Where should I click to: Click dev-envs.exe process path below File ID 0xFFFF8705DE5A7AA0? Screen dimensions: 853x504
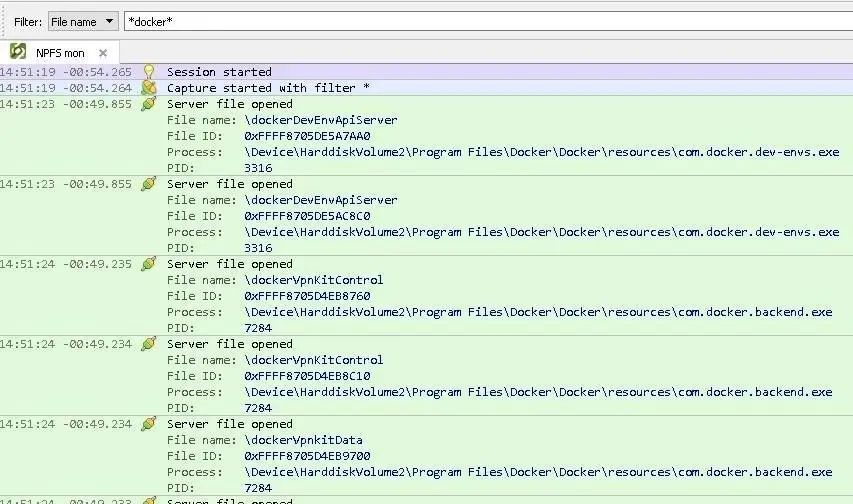(x=542, y=152)
